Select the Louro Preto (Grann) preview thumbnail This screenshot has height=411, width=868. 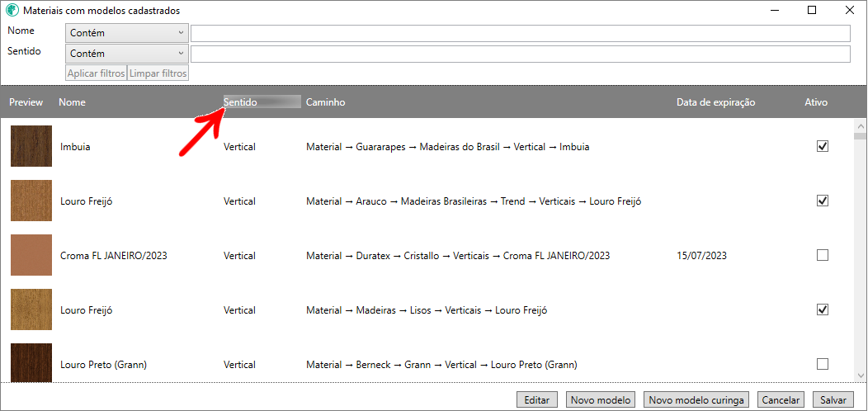[31, 362]
